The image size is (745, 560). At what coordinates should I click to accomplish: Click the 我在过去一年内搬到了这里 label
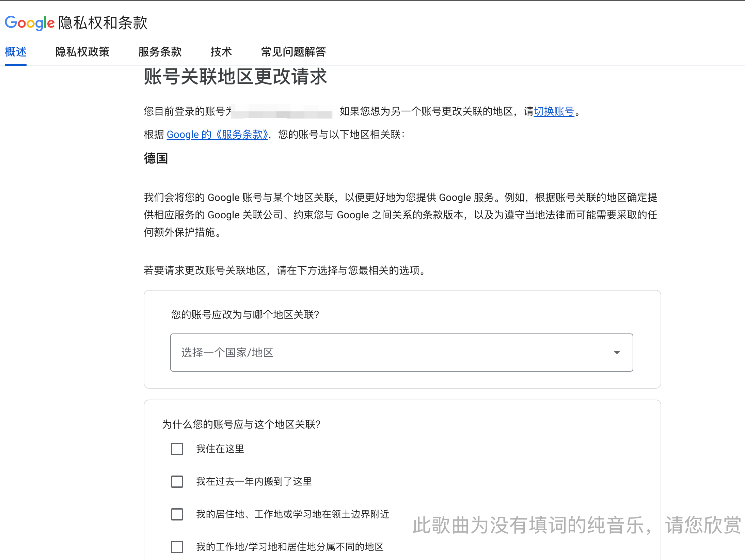(254, 482)
